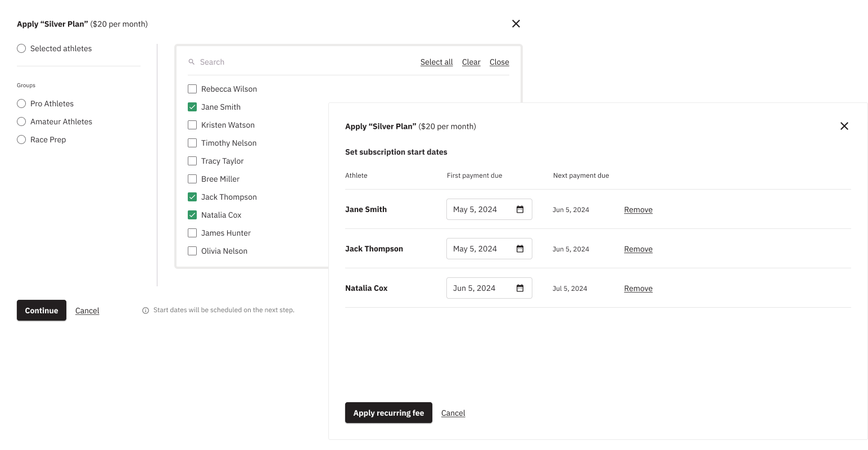Viewport: 868px width, 450px height.
Task: Choose the Race Prep group option
Action: click(x=21, y=139)
